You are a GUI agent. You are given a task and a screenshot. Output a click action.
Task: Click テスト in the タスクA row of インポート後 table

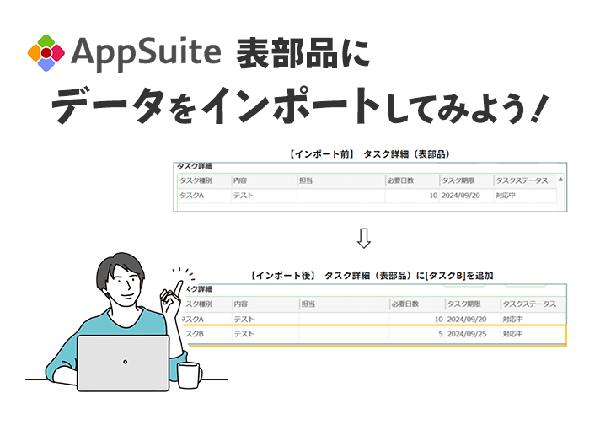pyautogui.click(x=244, y=319)
